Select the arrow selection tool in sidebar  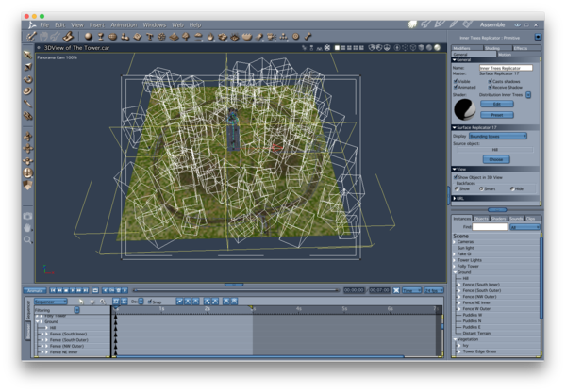point(27,55)
